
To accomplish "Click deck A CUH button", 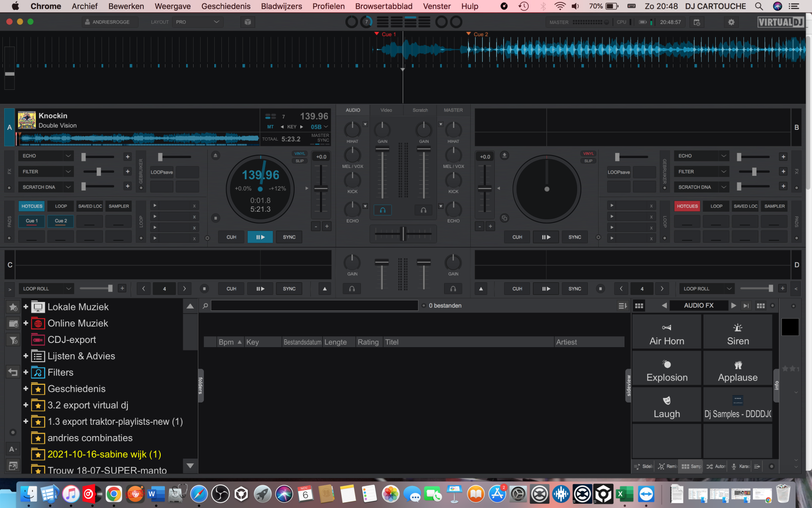I will point(231,237).
